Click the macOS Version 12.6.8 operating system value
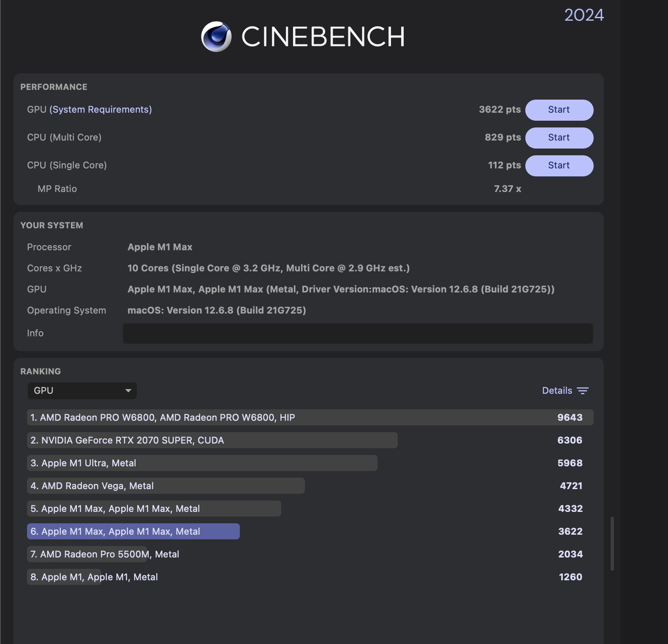The image size is (668, 644). pos(217,311)
